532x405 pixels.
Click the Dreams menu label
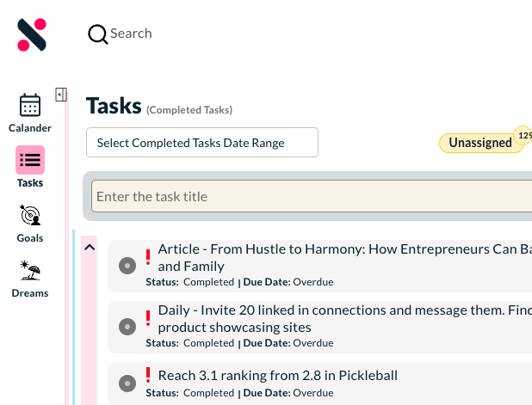30,293
